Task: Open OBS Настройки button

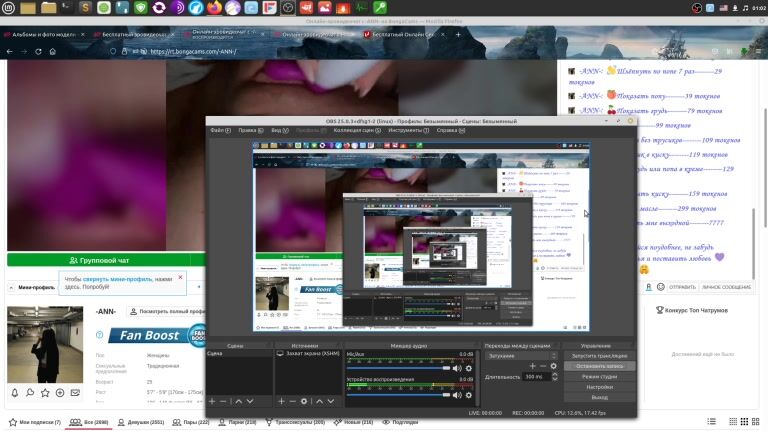Action: pyautogui.click(x=599, y=387)
